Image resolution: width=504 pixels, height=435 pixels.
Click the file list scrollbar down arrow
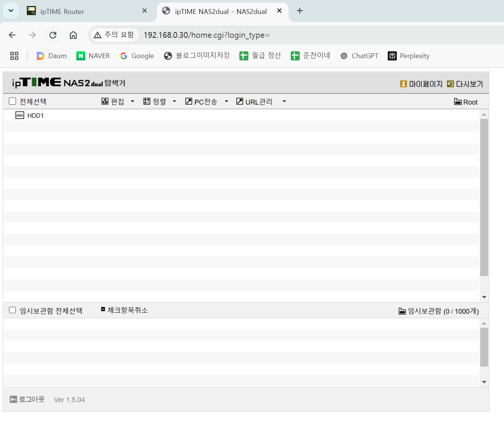pos(484,297)
